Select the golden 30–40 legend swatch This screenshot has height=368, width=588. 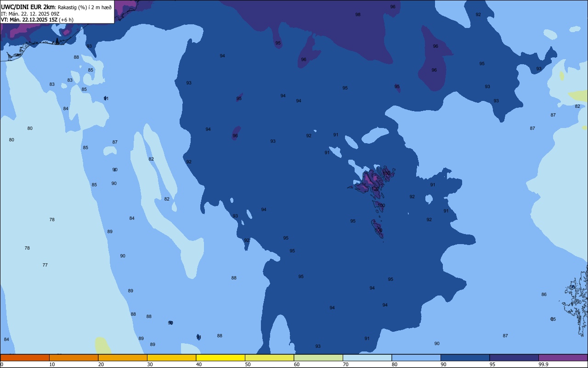coord(171,357)
